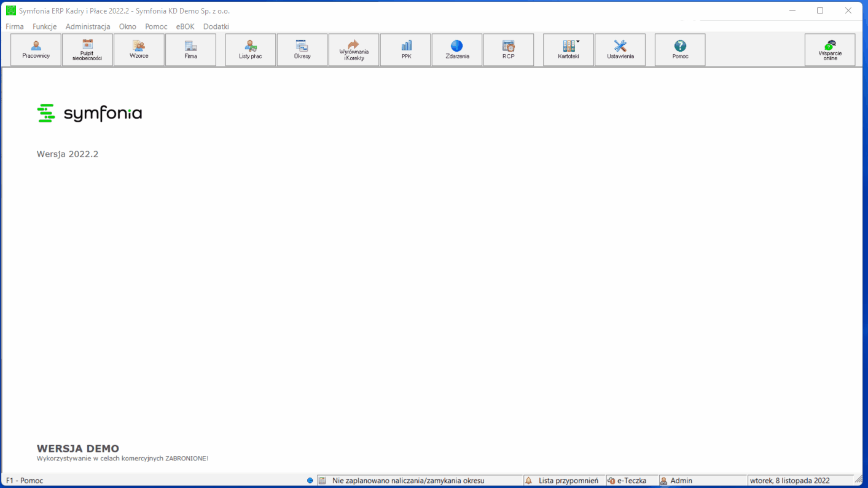Open the Dodatki menu
Screen dimensions: 868x488
(x=216, y=26)
